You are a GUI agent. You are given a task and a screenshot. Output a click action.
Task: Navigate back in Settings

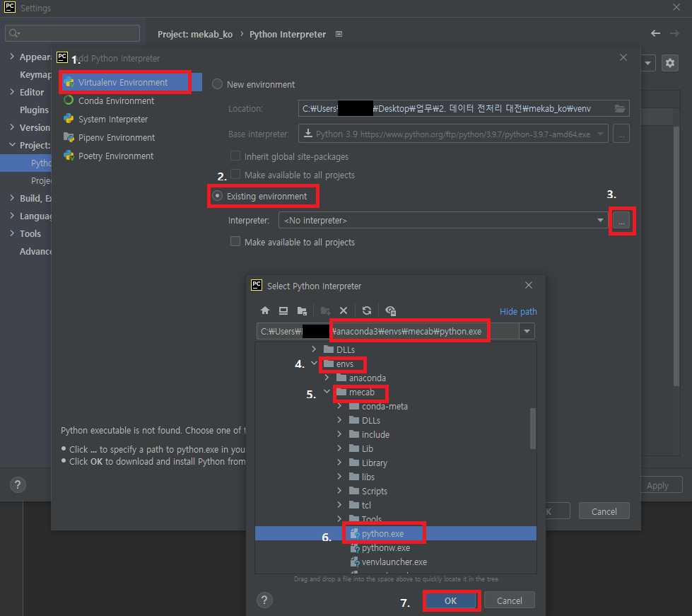655,33
